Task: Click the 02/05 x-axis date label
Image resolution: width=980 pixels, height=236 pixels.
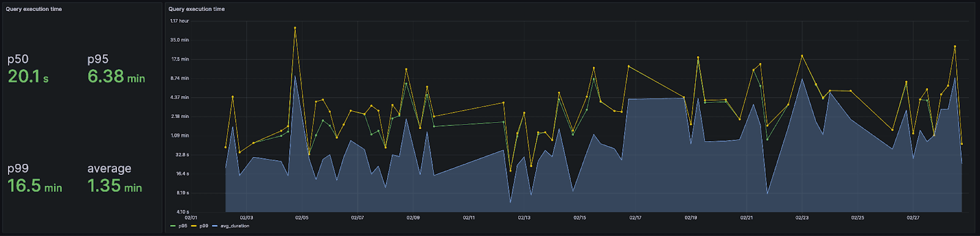Action: coord(302,218)
